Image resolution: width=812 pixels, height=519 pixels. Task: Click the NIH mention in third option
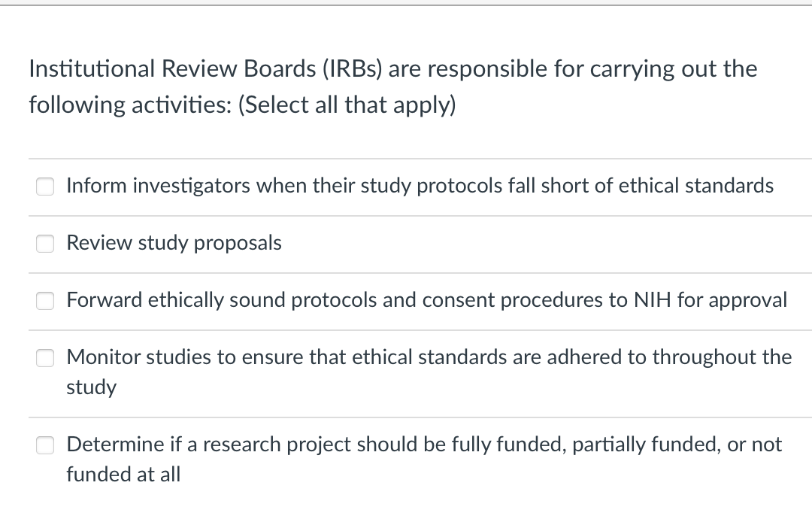651,300
